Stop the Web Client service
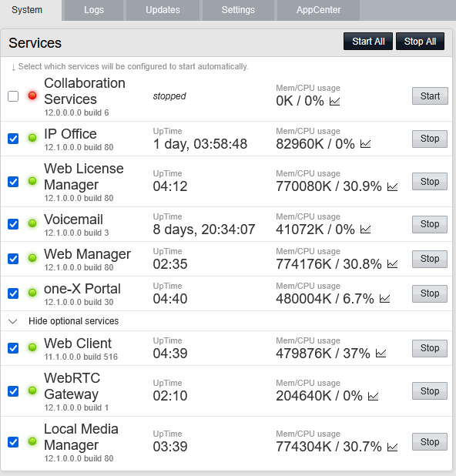The height and width of the screenshot is (476, 456). click(430, 348)
